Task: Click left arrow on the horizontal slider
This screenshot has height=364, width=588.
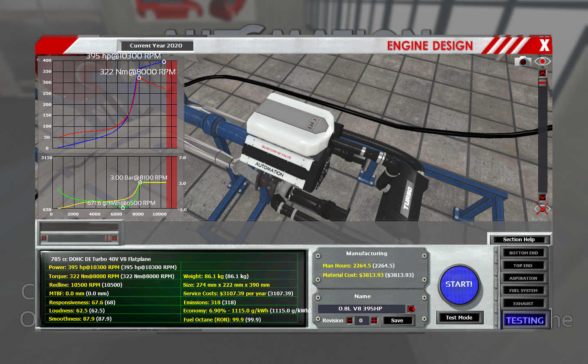Action: tap(44, 238)
